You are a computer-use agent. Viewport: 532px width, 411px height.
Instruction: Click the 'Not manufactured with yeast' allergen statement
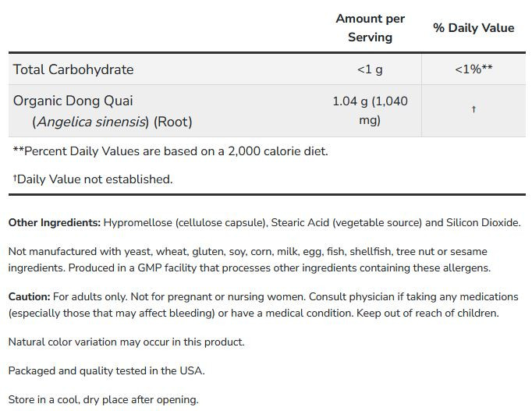point(248,252)
